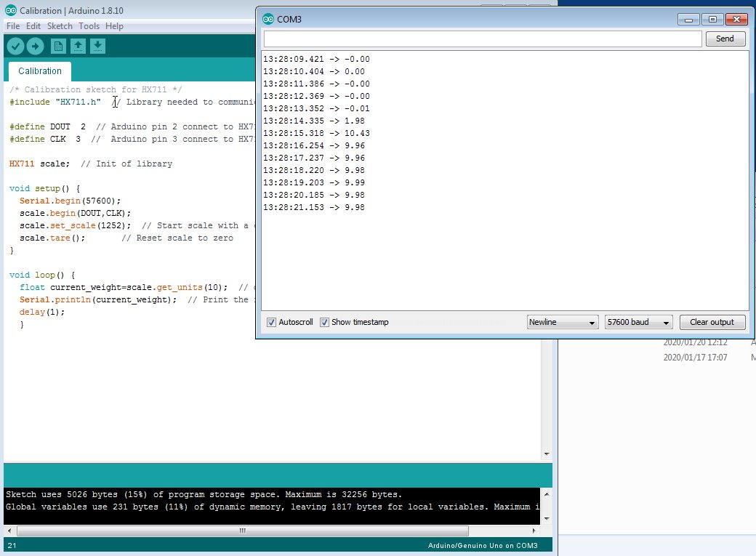The width and height of the screenshot is (756, 556).
Task: Click the 'void setup() {' code line
Action: pyautogui.click(x=44, y=188)
